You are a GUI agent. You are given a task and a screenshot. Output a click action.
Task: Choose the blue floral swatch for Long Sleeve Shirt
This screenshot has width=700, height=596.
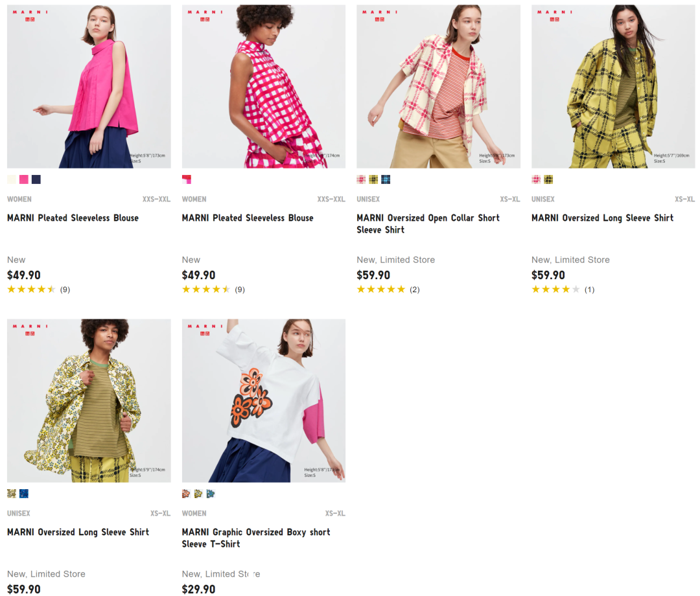(x=24, y=494)
